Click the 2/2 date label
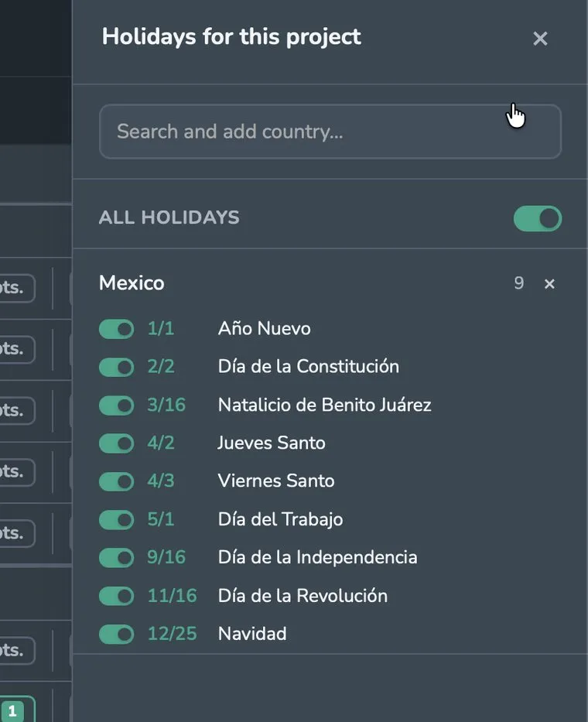588x722 pixels. 161,367
